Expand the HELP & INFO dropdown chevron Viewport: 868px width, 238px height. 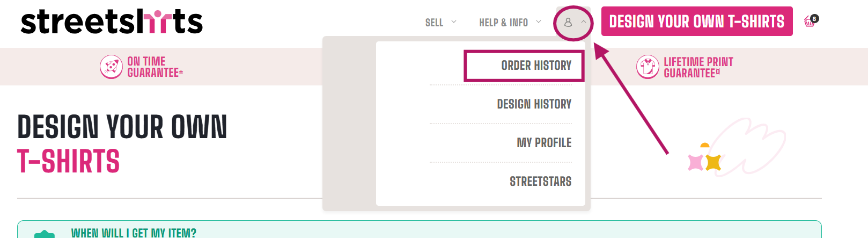click(539, 22)
